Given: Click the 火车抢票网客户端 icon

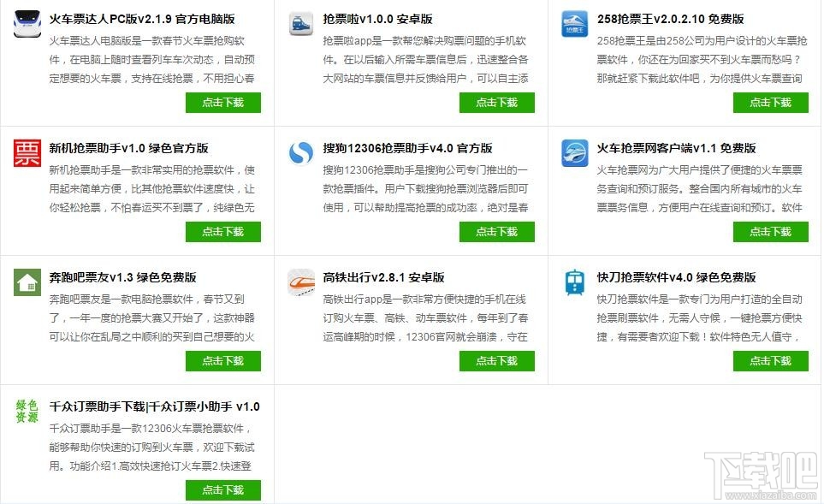Looking at the screenshot, I should pyautogui.click(x=575, y=153).
